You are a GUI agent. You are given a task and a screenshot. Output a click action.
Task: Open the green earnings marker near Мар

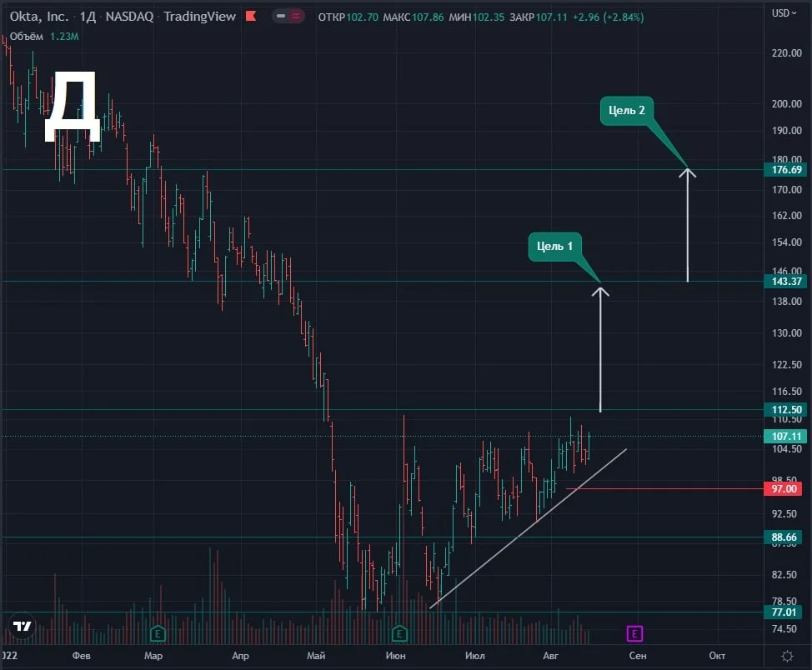[158, 633]
